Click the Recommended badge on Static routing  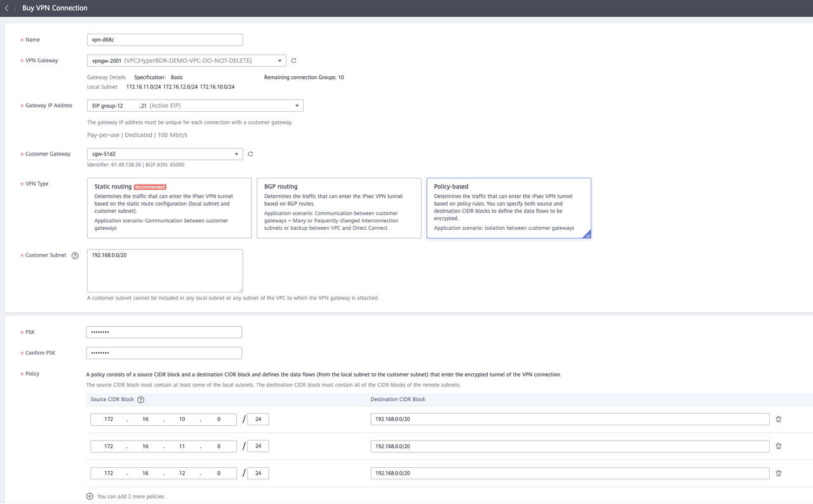click(150, 187)
